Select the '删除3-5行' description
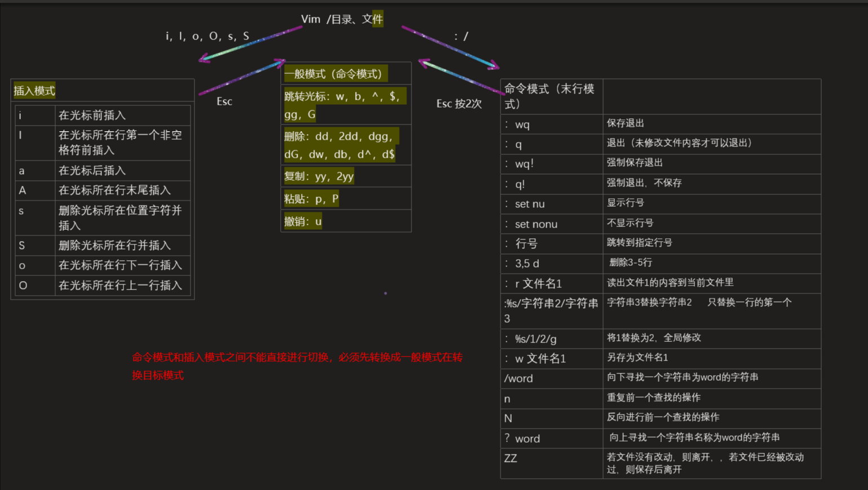The height and width of the screenshot is (490, 868). [x=631, y=262]
